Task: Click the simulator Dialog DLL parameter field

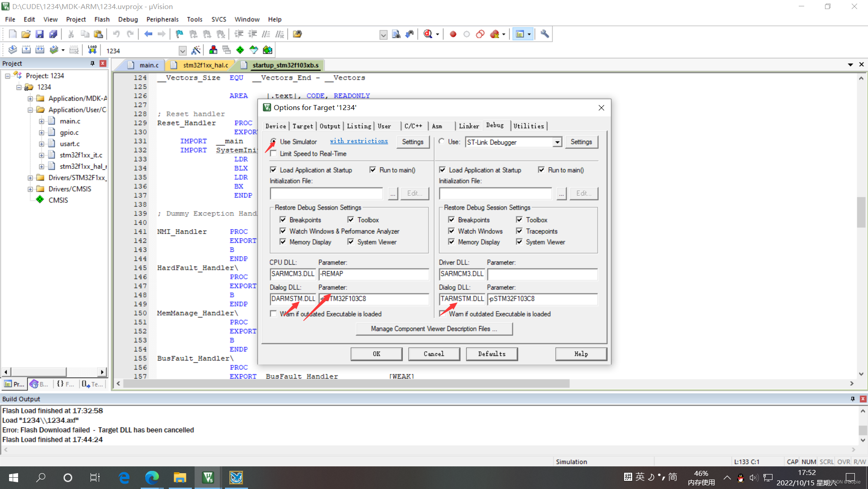Action: (374, 299)
